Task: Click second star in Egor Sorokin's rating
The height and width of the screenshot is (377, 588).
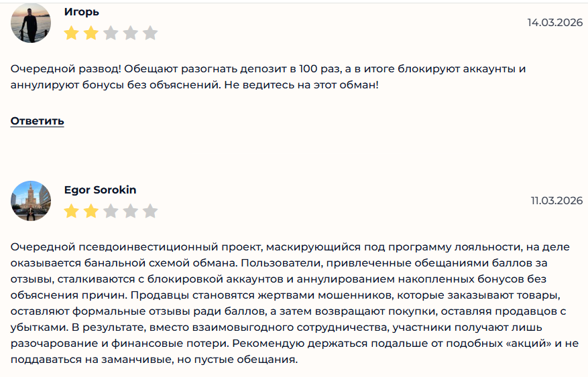Action: click(x=91, y=212)
